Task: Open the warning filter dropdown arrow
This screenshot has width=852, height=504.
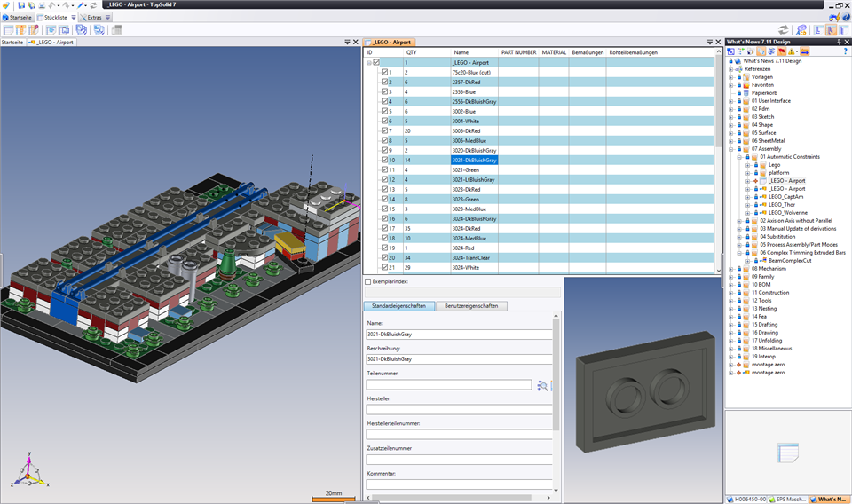Action: click(797, 52)
